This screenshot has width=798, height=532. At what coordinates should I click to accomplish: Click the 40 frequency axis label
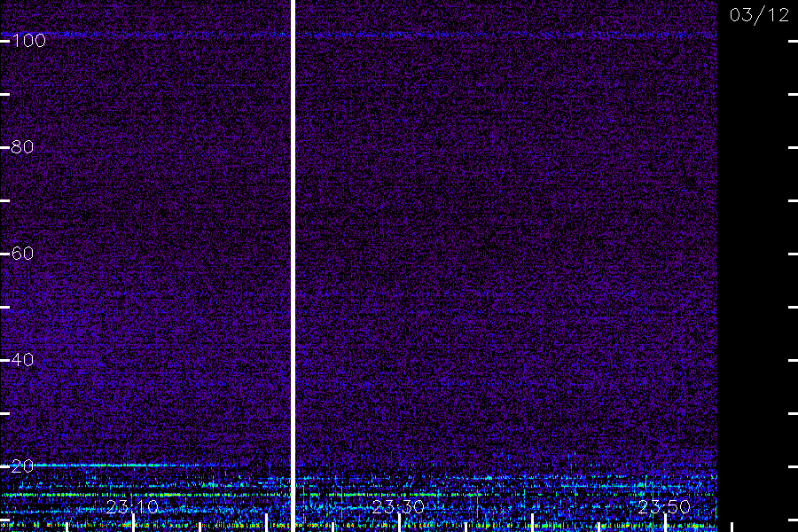(22, 360)
